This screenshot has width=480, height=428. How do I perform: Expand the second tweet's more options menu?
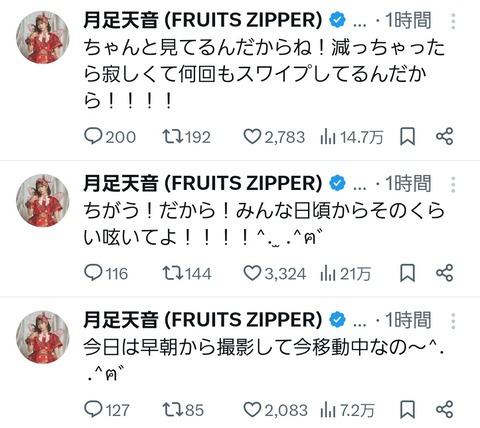453,184
